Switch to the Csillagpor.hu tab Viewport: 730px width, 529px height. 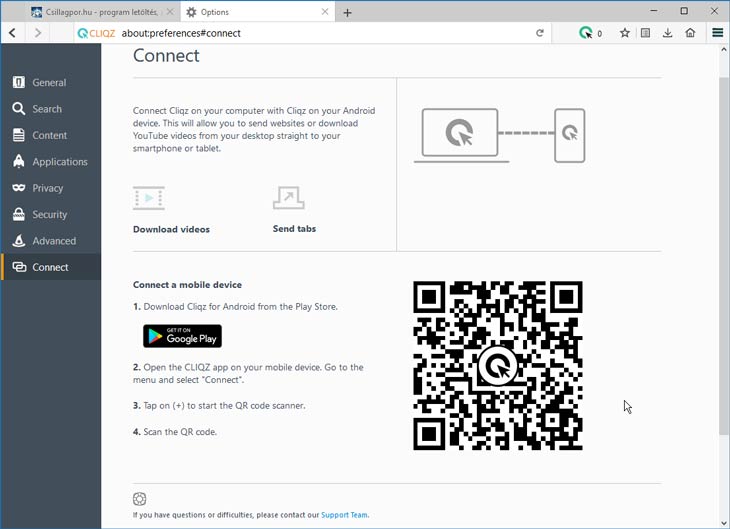pos(101,12)
